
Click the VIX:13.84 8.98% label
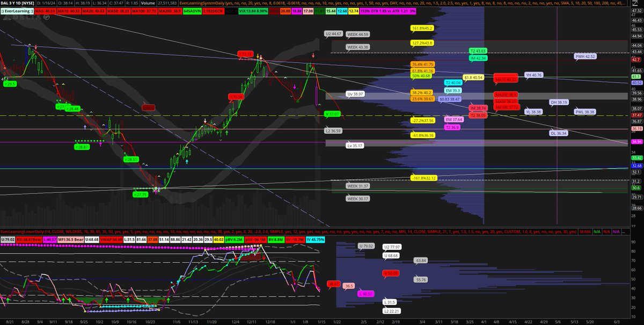[253, 11]
